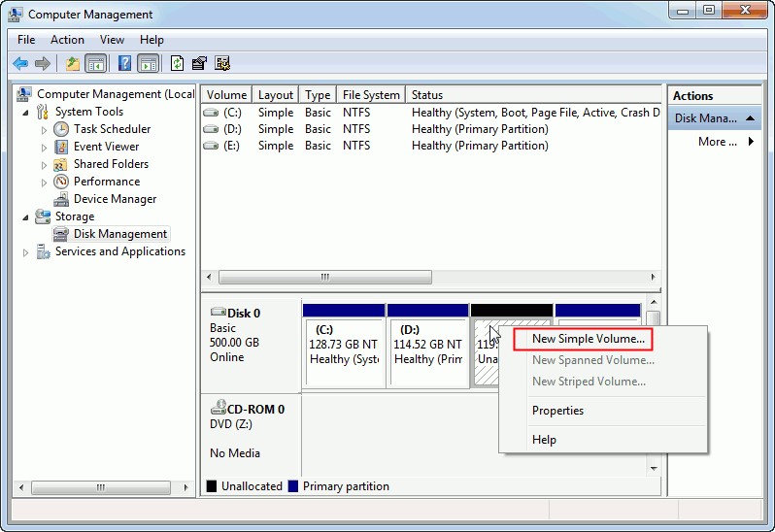Expand Services and Applications node

tap(26, 252)
